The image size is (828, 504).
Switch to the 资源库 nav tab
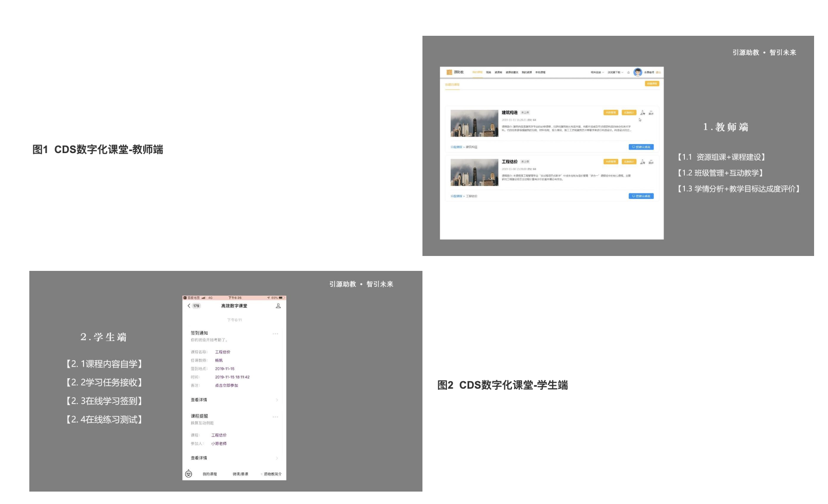(x=498, y=73)
